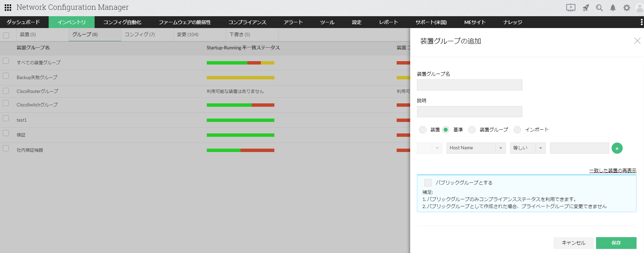Image resolution: width=644 pixels, height=253 pixels.
Task: Open the apps grid menu icon
Action: [x=8, y=7]
